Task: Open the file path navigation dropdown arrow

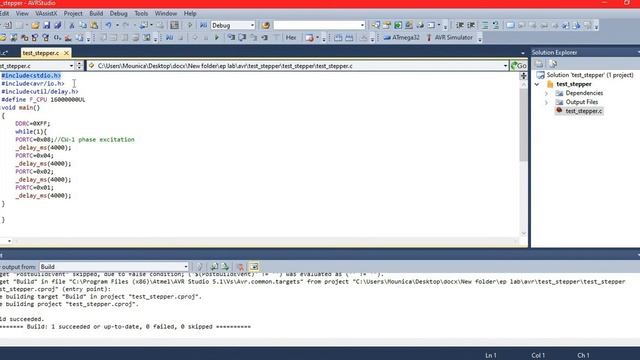Action: tap(505, 66)
